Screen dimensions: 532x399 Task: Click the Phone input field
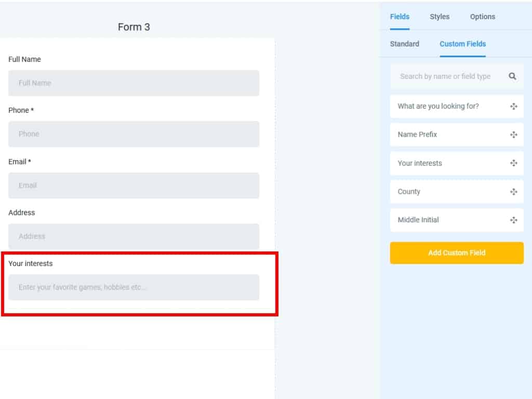134,134
